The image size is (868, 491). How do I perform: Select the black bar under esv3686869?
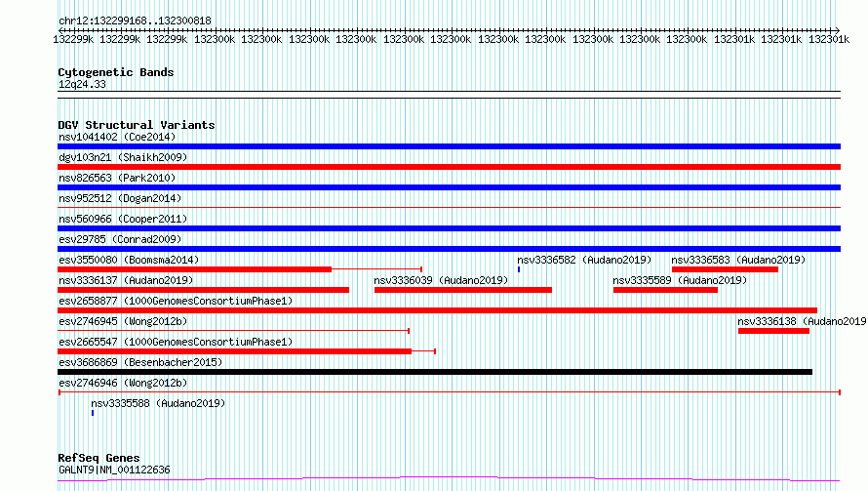click(435, 372)
